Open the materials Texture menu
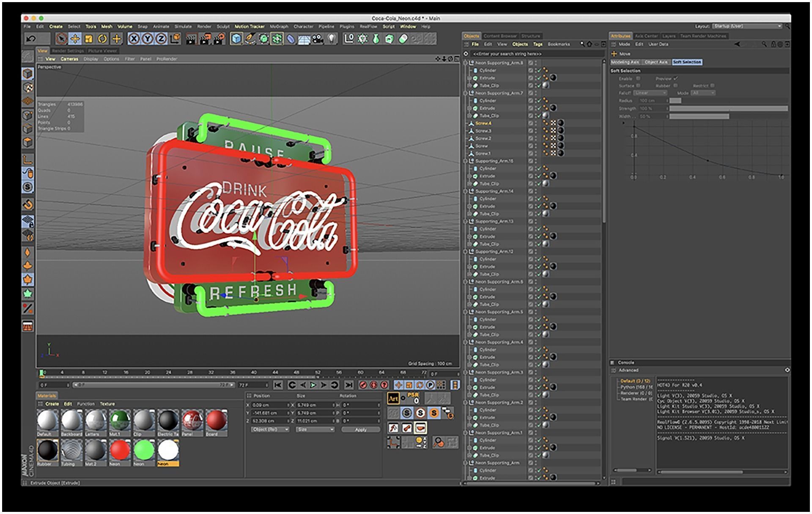Viewport: 812px width, 514px height. point(107,404)
